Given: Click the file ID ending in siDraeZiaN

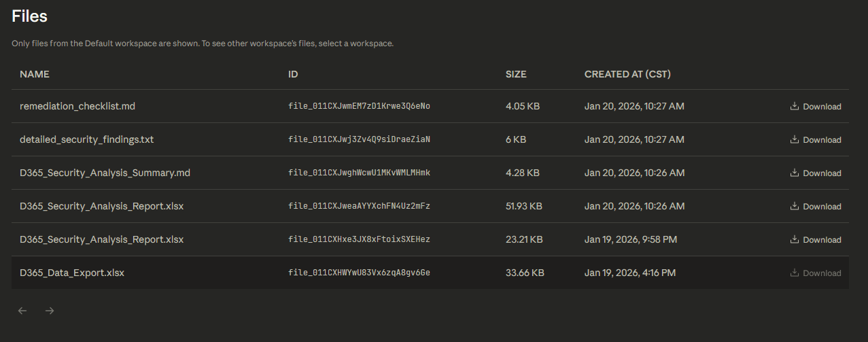Looking at the screenshot, I should 359,140.
